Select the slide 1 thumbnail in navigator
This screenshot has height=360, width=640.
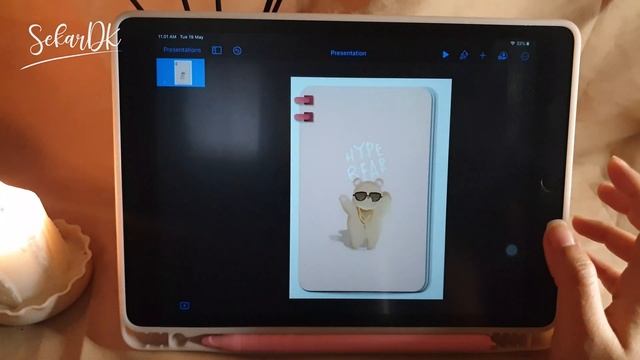coord(181,73)
